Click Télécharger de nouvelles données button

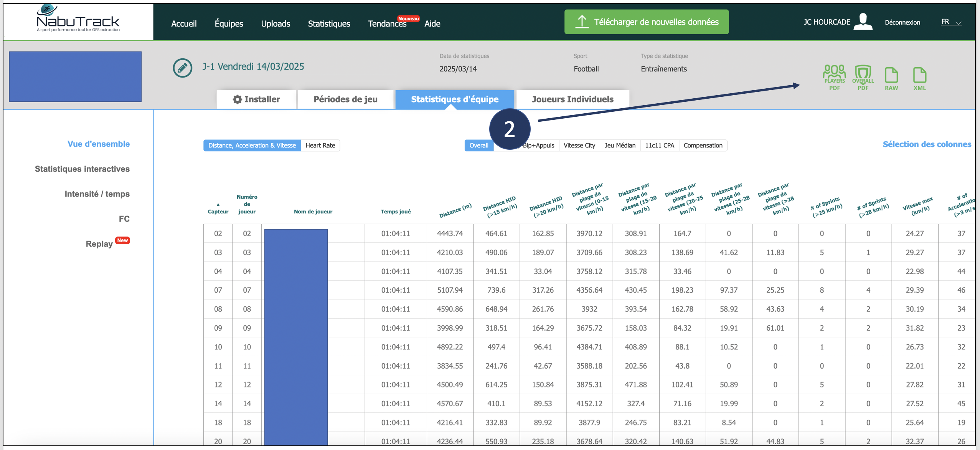click(646, 22)
